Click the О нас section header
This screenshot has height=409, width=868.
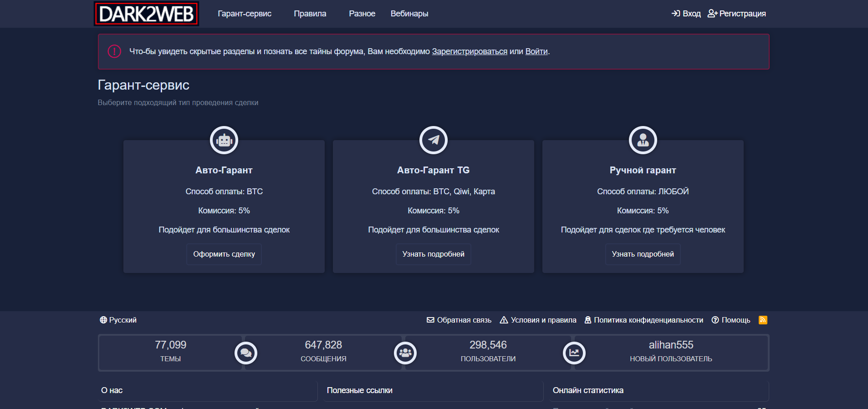[x=208, y=390]
